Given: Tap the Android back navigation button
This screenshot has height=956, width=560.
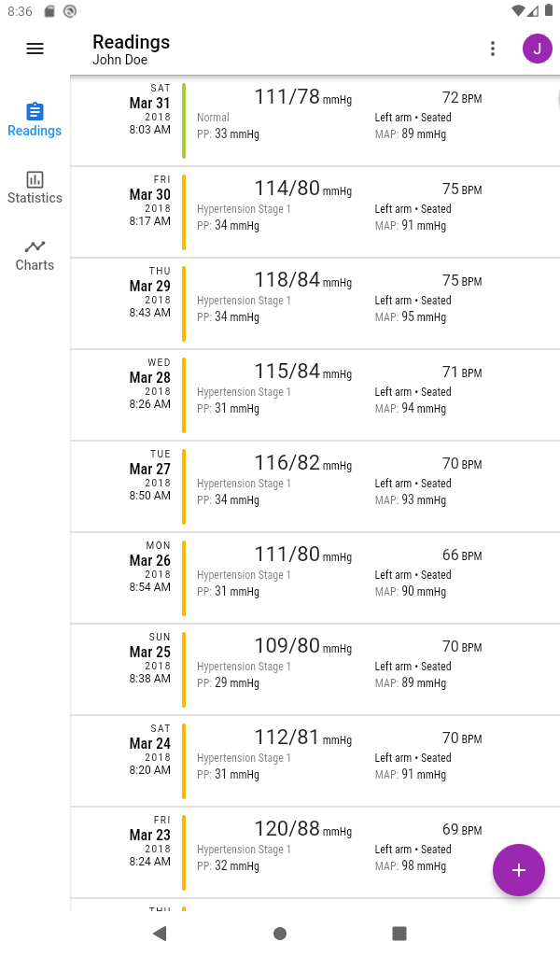Looking at the screenshot, I should [160, 933].
